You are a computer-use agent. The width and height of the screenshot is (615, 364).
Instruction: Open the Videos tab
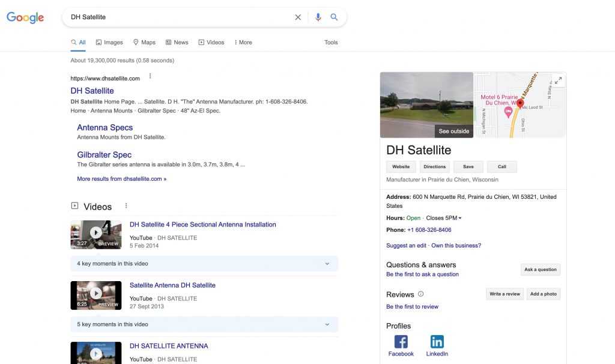(211, 43)
